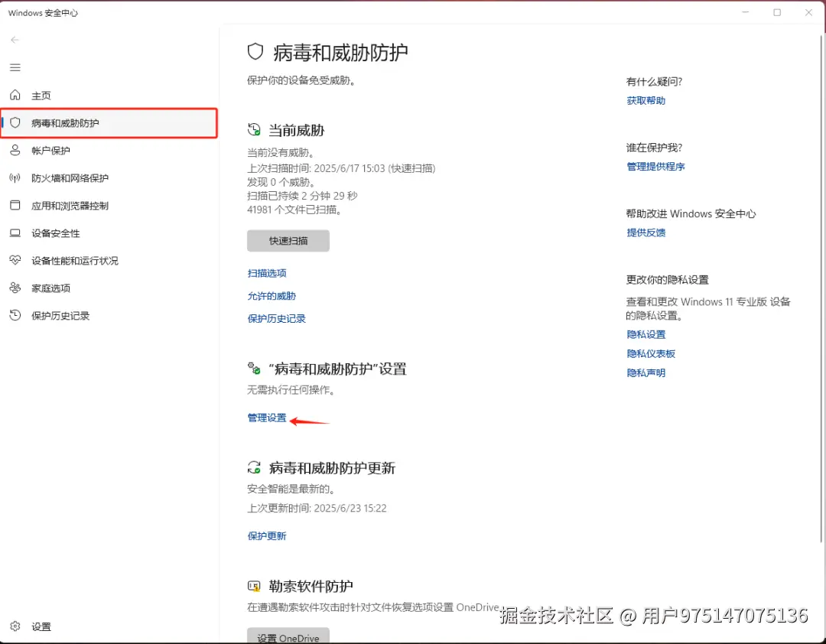Click the 扫描已持续 2 分钟 29 秒 text
Screen dimensions: 826x644
(x=302, y=196)
